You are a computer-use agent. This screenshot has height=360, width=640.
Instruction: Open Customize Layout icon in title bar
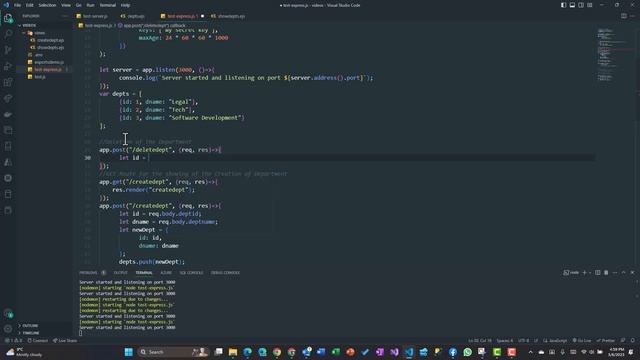590,5
